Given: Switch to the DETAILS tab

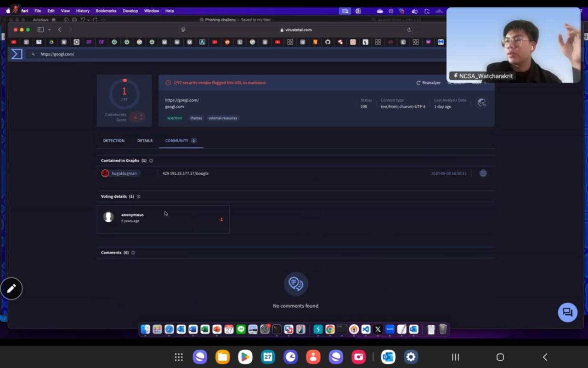Looking at the screenshot, I should click(145, 140).
